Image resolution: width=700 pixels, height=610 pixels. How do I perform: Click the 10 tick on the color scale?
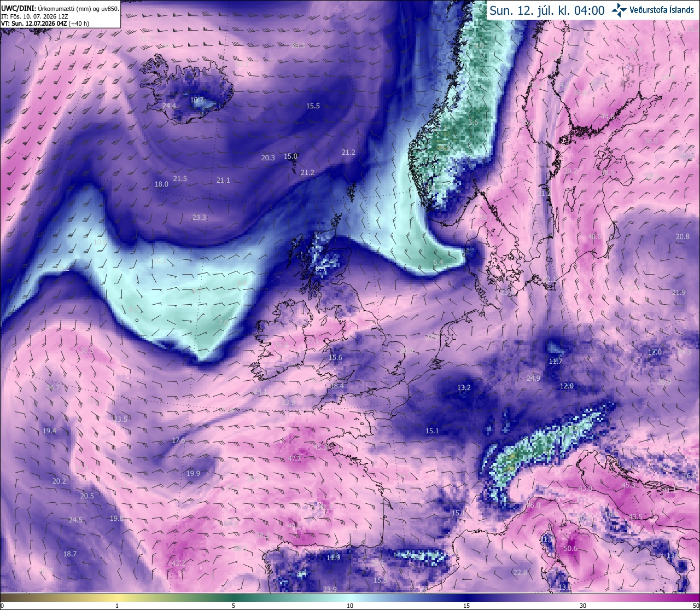pos(350,606)
